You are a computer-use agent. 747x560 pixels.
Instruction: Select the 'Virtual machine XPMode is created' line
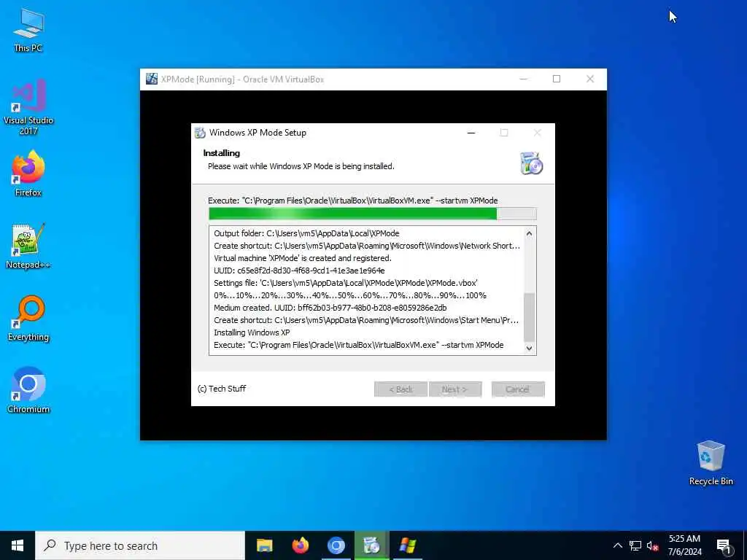click(303, 258)
